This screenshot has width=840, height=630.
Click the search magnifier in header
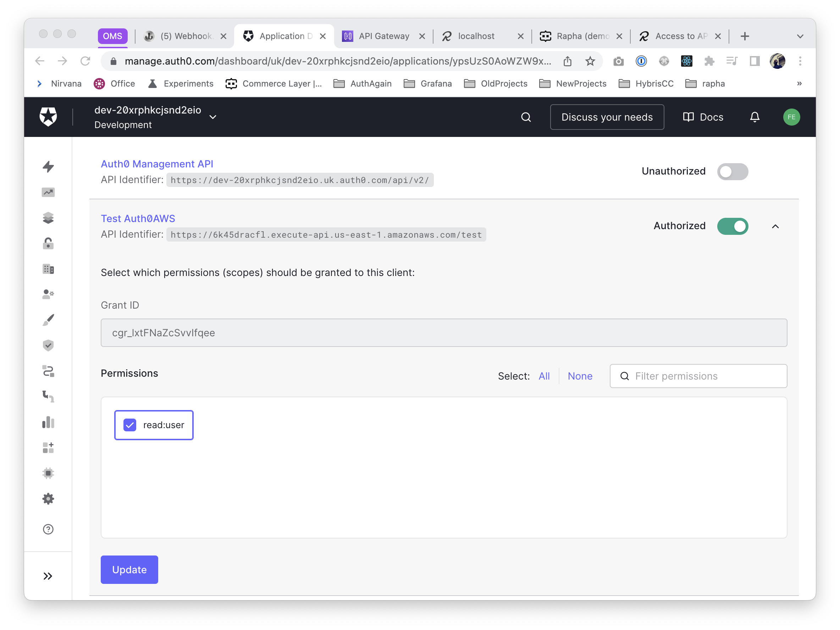click(x=526, y=117)
